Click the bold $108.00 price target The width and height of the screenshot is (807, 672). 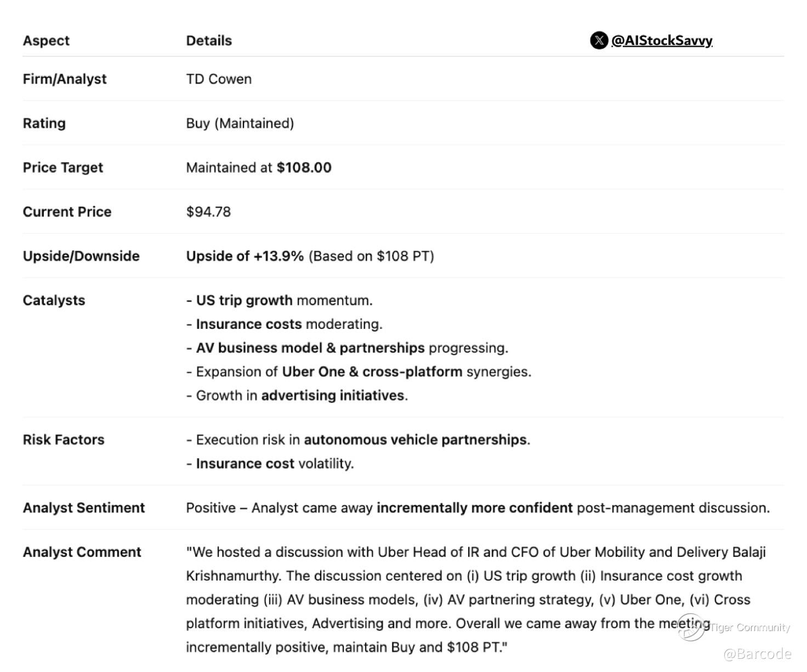(304, 168)
